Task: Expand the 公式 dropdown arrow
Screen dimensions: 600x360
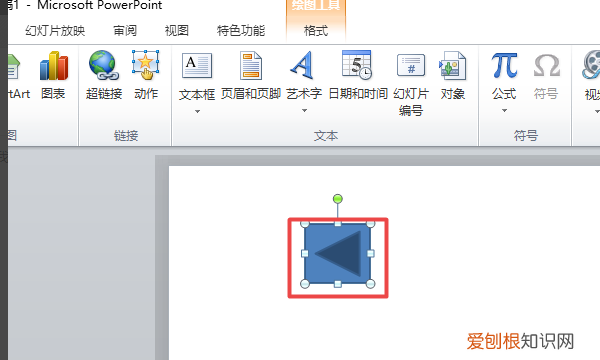Action: click(504, 111)
